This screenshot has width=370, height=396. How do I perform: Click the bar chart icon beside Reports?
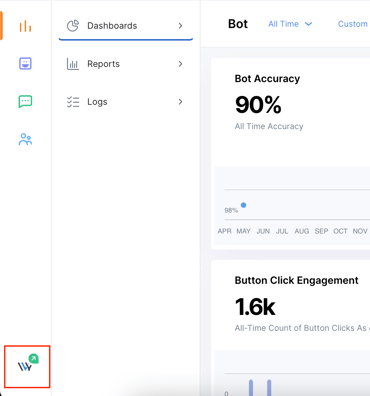pyautogui.click(x=73, y=64)
